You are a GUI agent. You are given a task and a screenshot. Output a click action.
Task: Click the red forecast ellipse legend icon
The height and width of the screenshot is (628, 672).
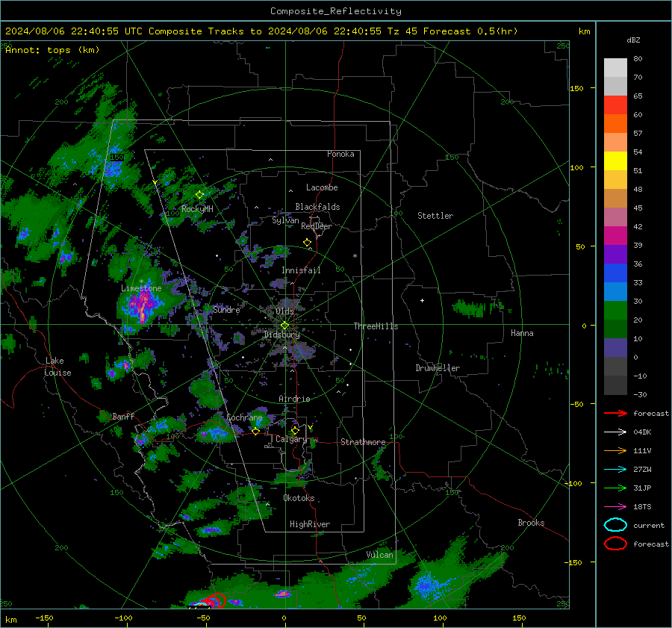coord(615,544)
